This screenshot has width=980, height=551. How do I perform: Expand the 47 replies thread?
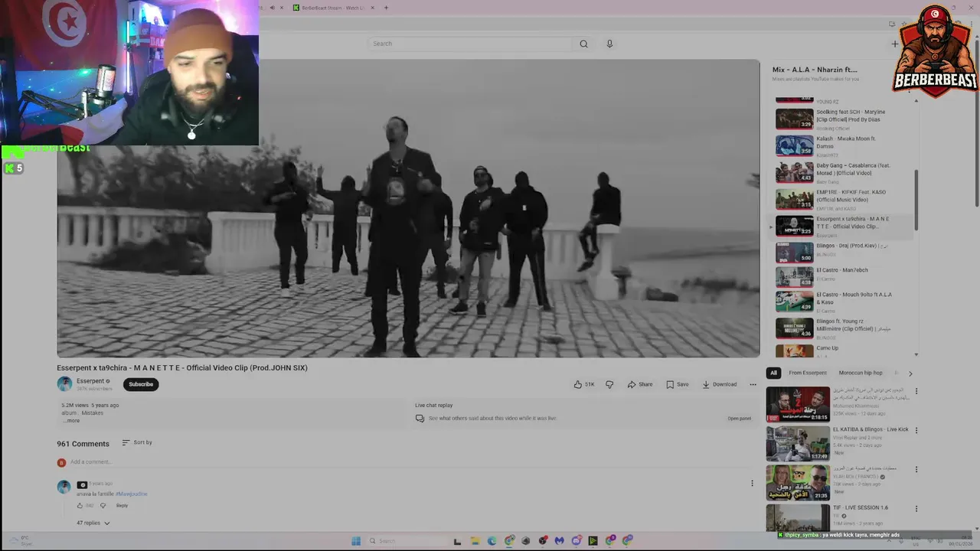pyautogui.click(x=93, y=523)
